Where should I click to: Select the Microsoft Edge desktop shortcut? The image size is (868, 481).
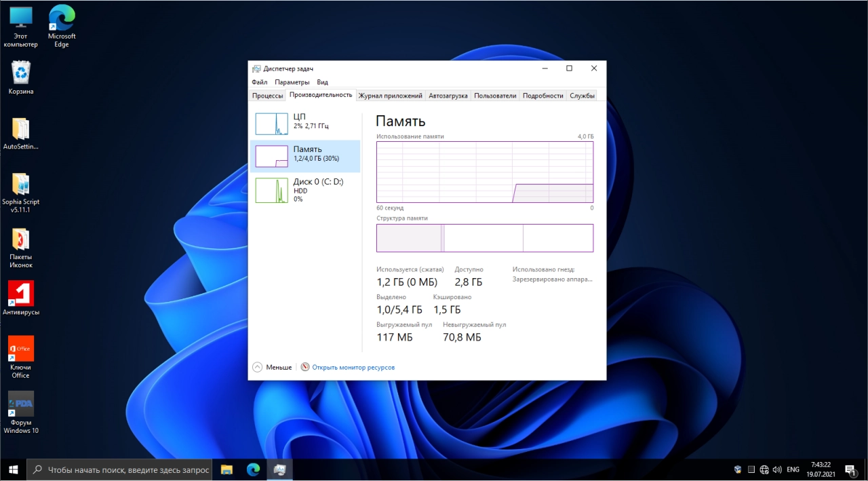tap(62, 26)
